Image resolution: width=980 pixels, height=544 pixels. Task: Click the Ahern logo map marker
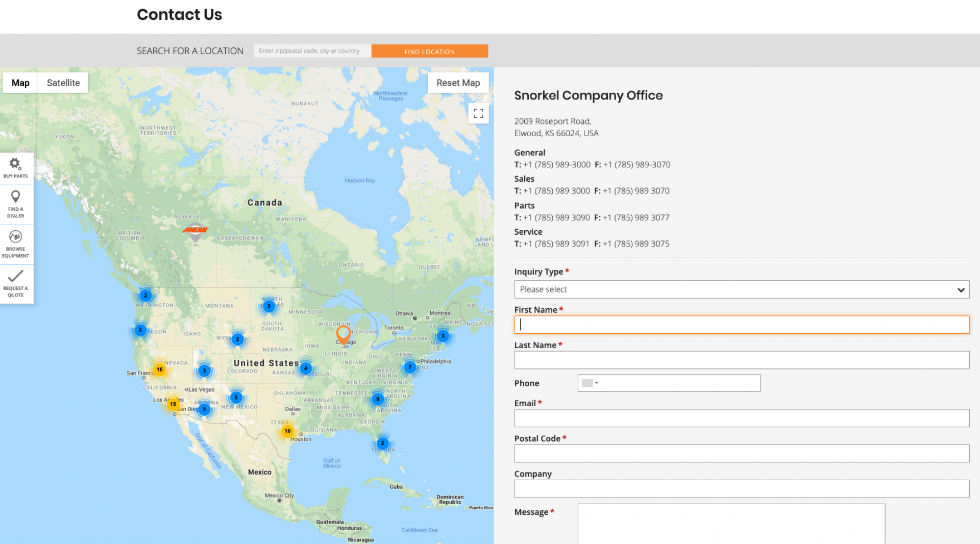195,231
